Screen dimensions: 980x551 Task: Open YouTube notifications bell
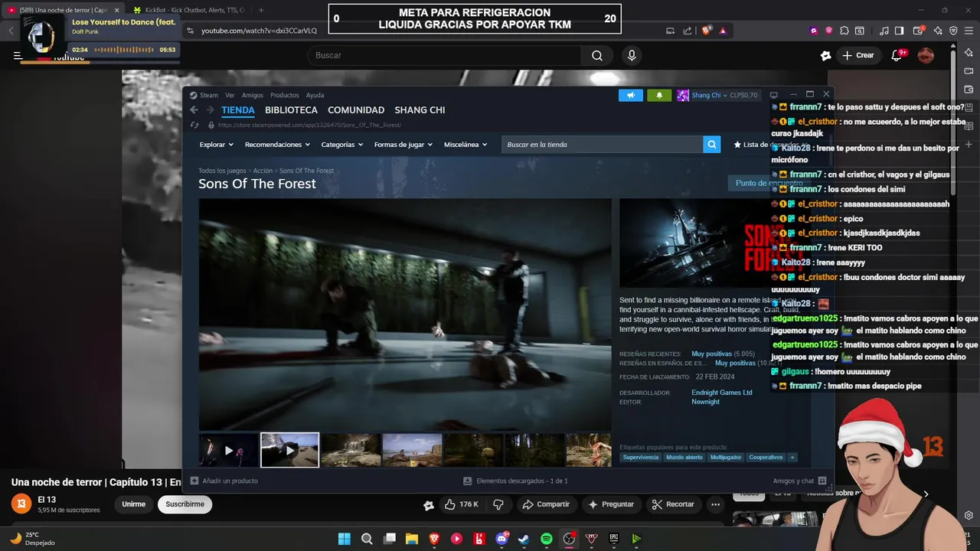897,55
